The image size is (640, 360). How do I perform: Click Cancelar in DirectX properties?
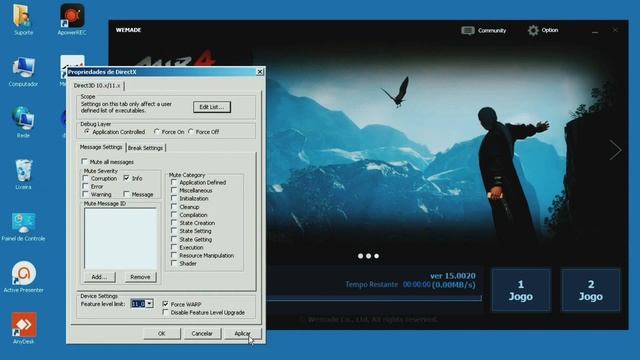(x=202, y=333)
